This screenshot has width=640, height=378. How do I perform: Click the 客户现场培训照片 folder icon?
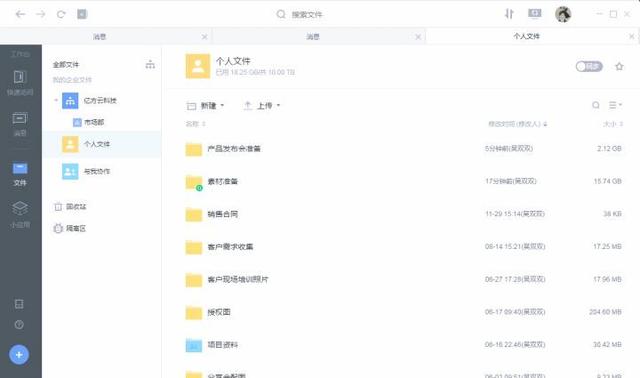194,280
